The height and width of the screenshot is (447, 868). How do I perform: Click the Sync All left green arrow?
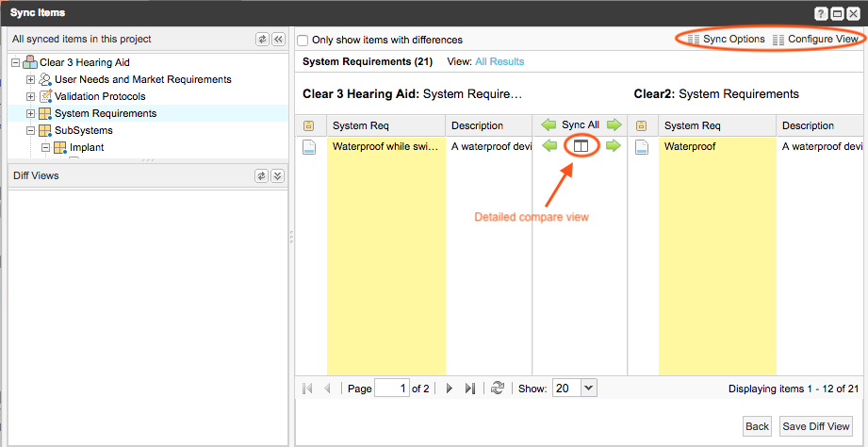click(x=549, y=124)
